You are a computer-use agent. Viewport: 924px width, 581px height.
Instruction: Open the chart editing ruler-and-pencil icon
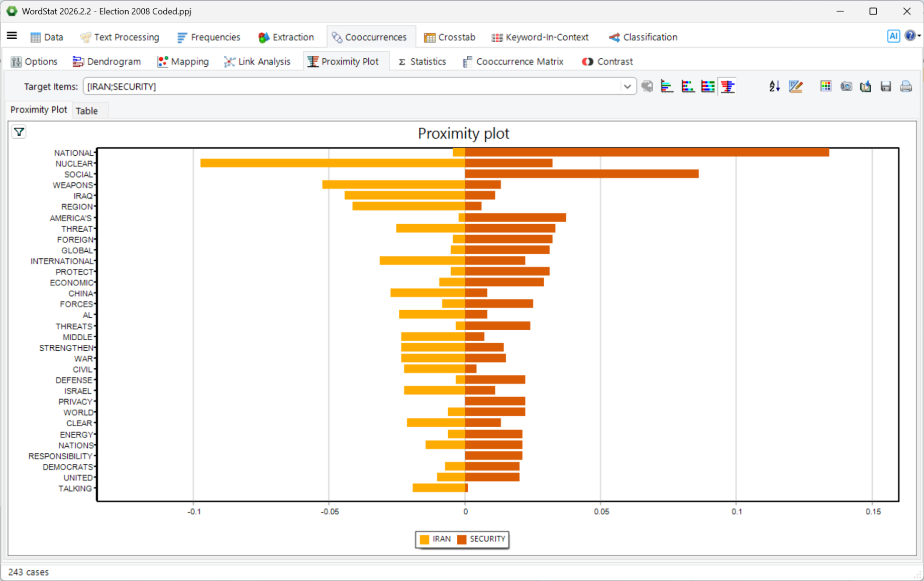(795, 86)
